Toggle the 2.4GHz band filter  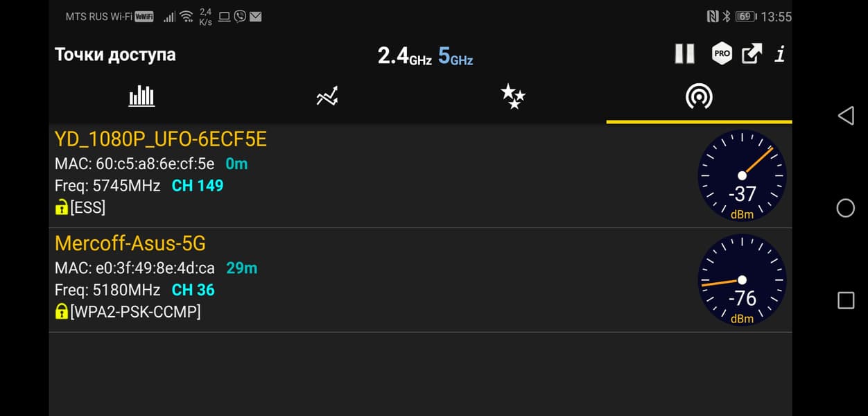(x=404, y=55)
